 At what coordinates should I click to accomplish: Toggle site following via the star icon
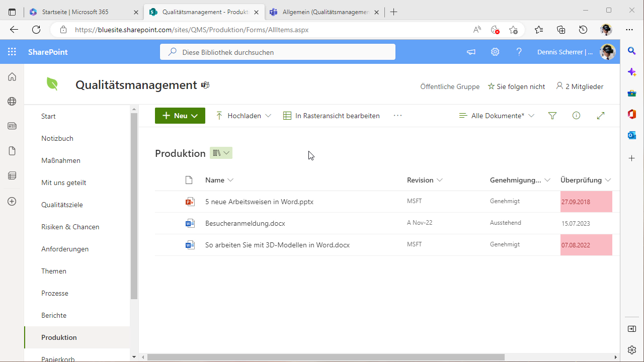[491, 86]
